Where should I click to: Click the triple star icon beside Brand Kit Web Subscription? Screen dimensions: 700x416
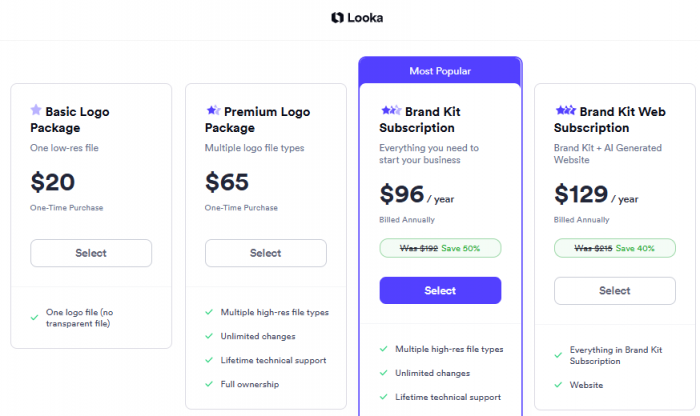point(566,110)
